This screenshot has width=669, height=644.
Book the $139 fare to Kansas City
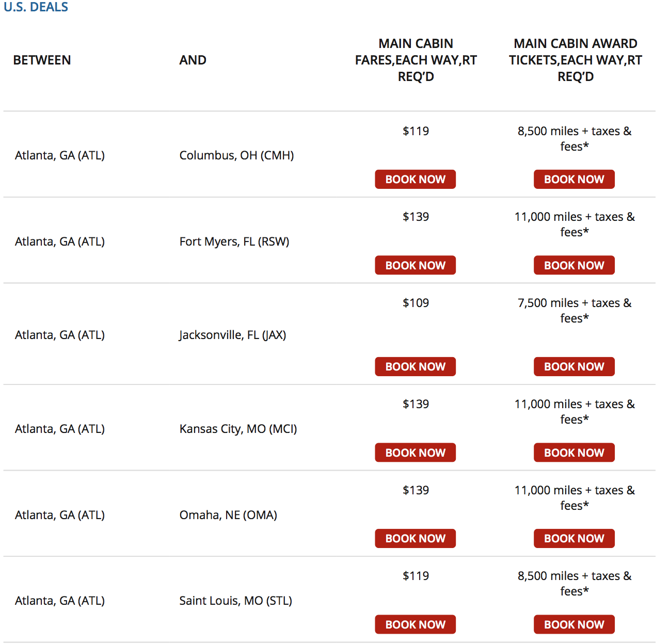415,452
